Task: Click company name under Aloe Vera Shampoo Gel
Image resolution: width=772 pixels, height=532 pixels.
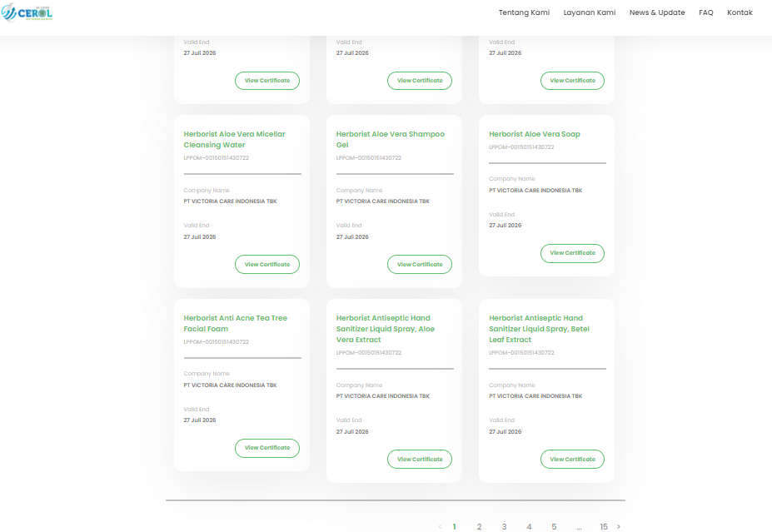Action: click(382, 201)
